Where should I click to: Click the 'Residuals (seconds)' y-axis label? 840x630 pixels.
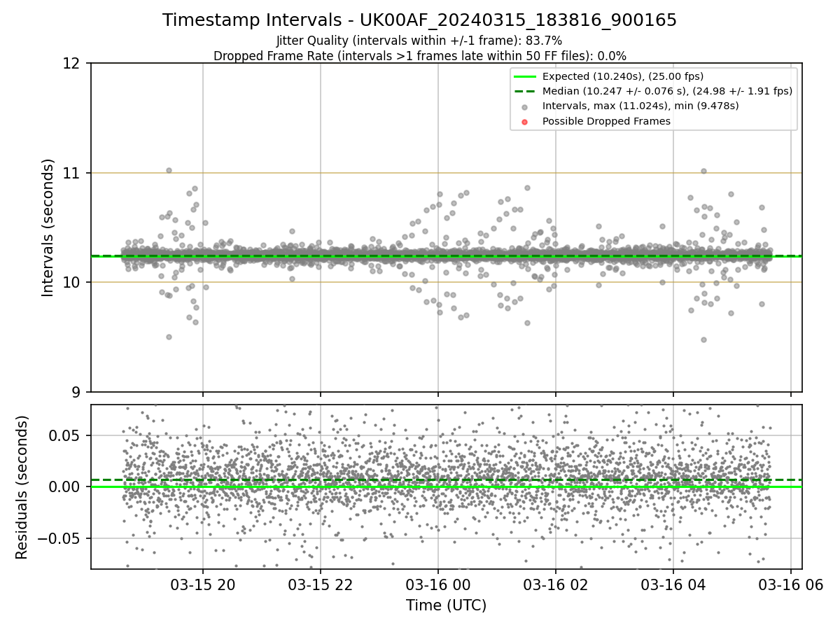(x=22, y=487)
